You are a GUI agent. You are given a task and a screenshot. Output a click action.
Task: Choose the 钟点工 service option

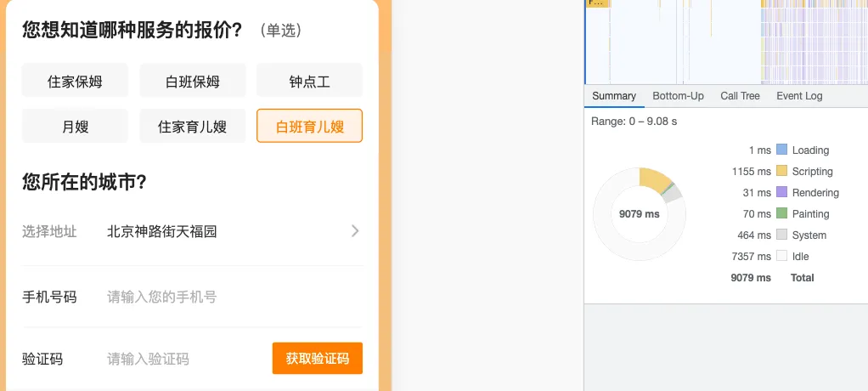pos(309,81)
